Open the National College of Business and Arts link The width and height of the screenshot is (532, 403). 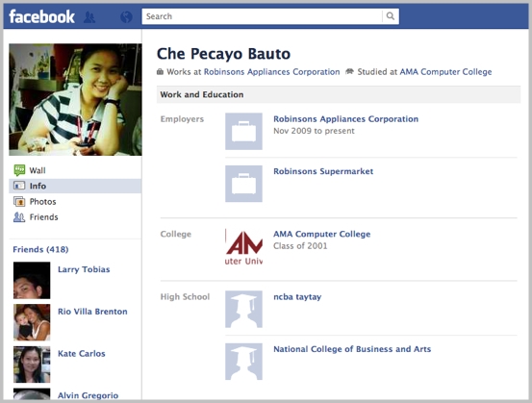[352, 349]
